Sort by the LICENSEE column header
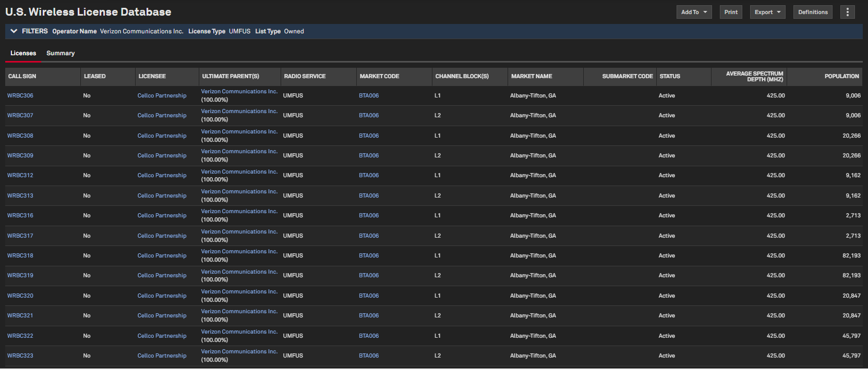This screenshot has height=369, width=868. click(x=152, y=76)
